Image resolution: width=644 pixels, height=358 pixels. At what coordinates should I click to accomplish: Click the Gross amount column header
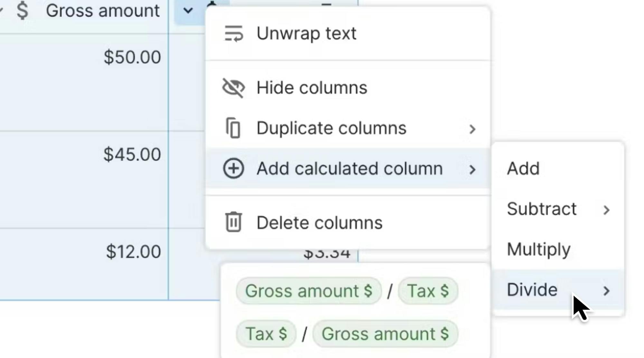pos(102,11)
